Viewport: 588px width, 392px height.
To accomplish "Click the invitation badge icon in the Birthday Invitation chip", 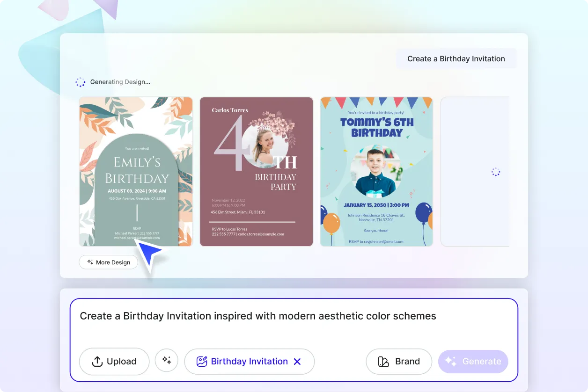I will pyautogui.click(x=201, y=361).
